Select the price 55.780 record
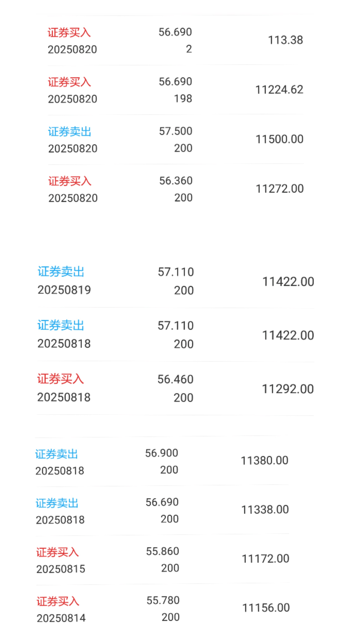The width and height of the screenshot is (360, 644). (x=163, y=609)
